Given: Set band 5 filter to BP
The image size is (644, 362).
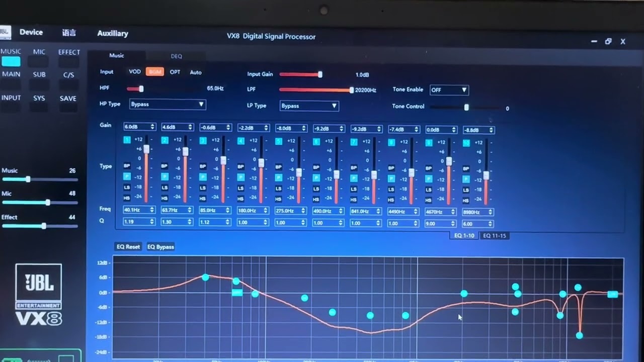Looking at the screenshot, I should [x=278, y=166].
